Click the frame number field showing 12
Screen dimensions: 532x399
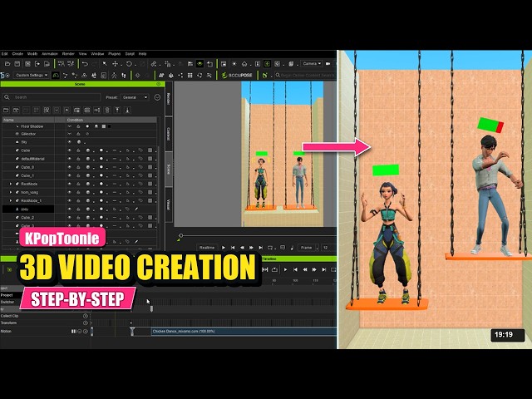pyautogui.click(x=328, y=248)
